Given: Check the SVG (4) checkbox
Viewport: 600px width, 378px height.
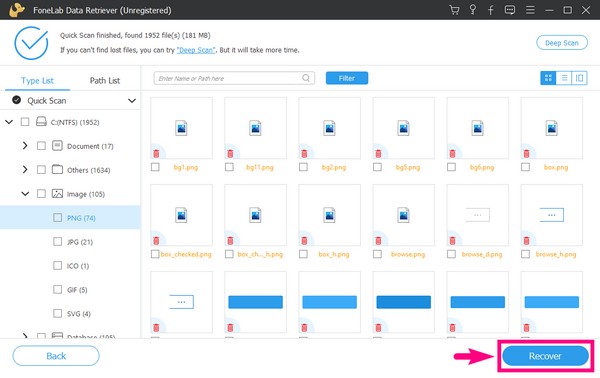Looking at the screenshot, I should coord(57,313).
